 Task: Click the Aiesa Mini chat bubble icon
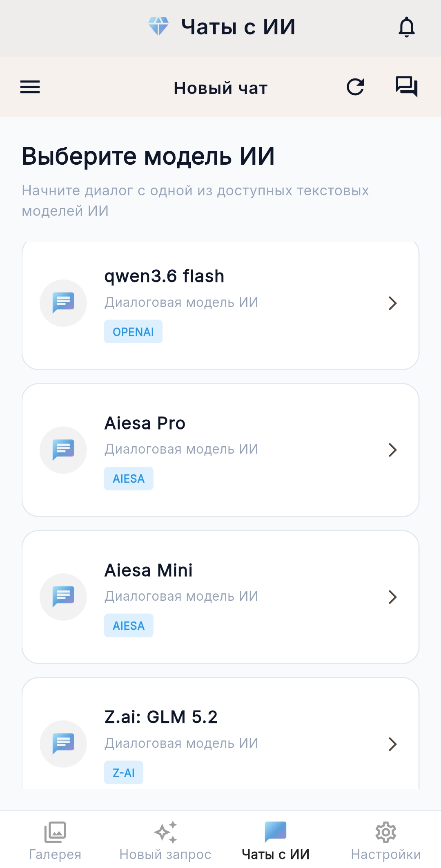tap(63, 597)
